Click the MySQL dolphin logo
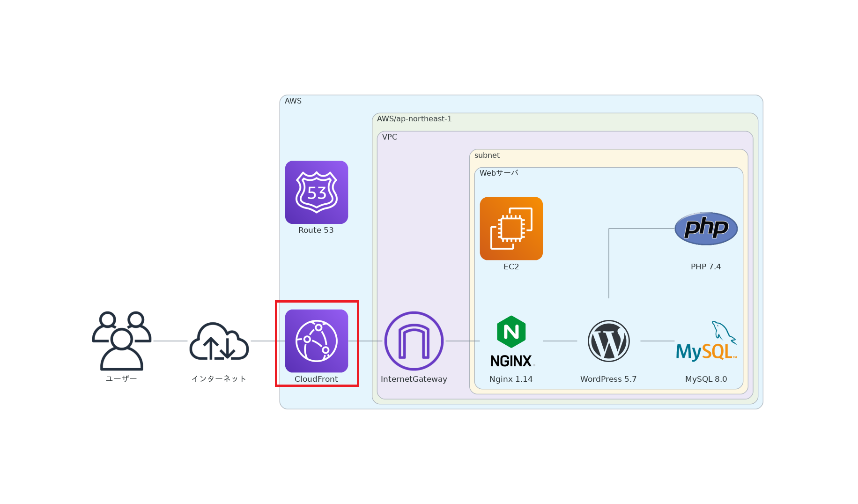 click(x=706, y=341)
